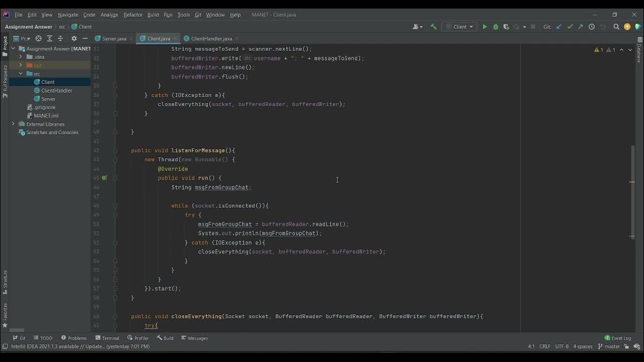
Task: Close the Server.java tab
Action: pos(131,38)
